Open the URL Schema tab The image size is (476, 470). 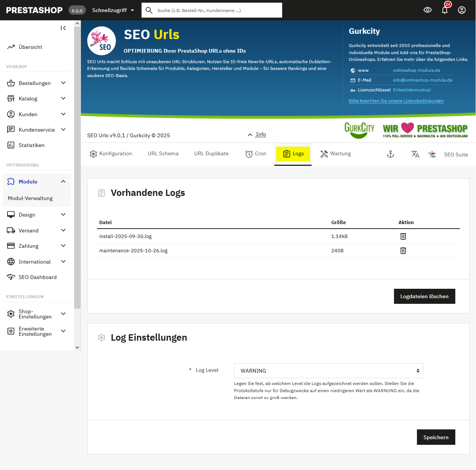coord(163,154)
